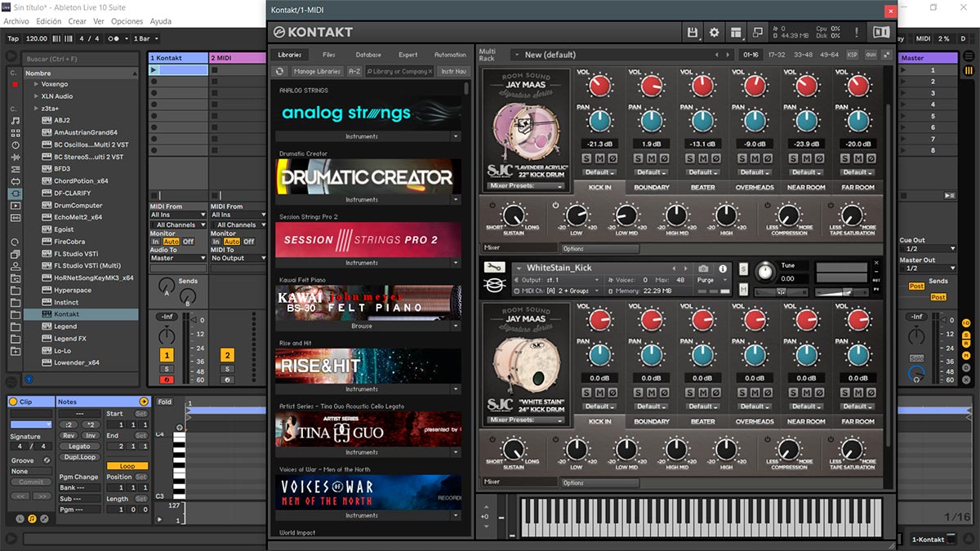Select Clips category in Ableton browser
The height and width of the screenshot is (551, 980).
[x=16, y=206]
